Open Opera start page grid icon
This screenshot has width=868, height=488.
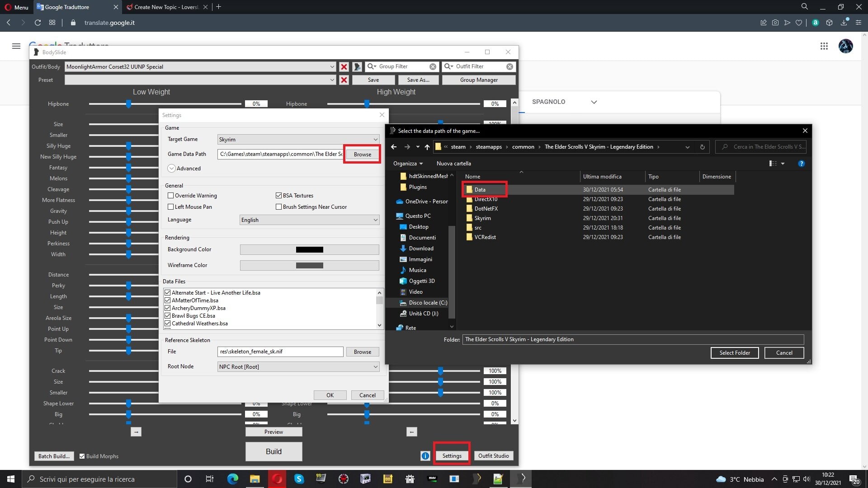coord(52,23)
